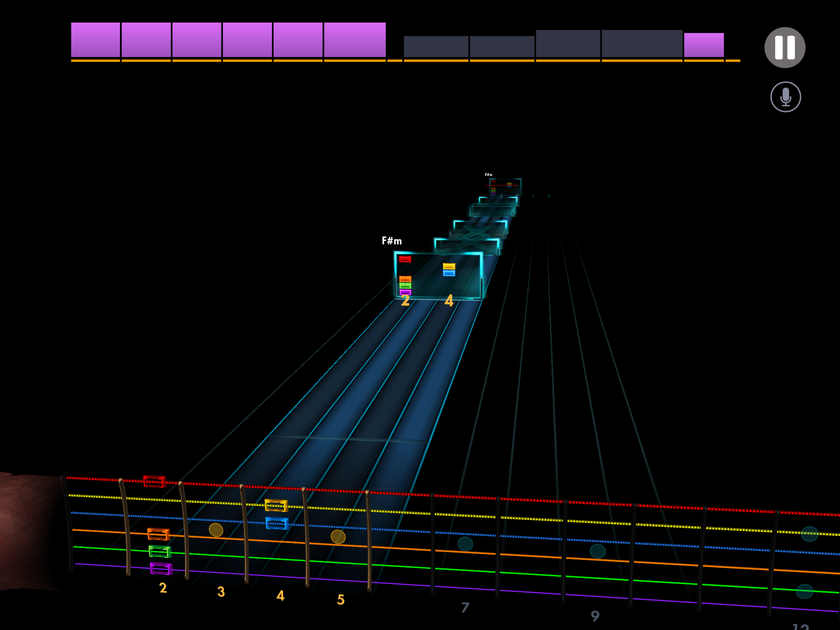Click the grayed fret number 7 label
This screenshot has height=630, width=840.
(465, 607)
